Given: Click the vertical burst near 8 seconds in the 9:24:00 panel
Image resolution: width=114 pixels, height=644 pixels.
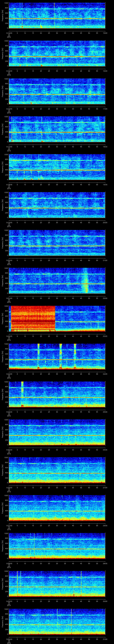Looking at the screenshot, I should click(22, 394).
